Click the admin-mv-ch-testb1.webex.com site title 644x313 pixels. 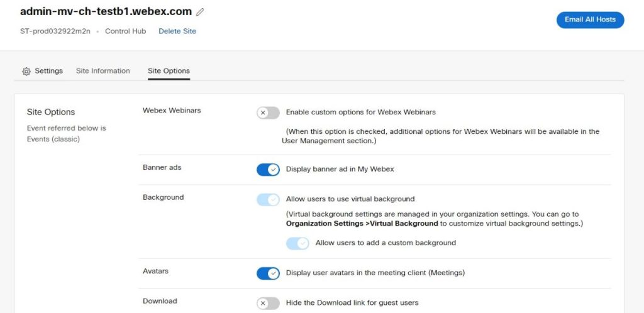click(106, 12)
